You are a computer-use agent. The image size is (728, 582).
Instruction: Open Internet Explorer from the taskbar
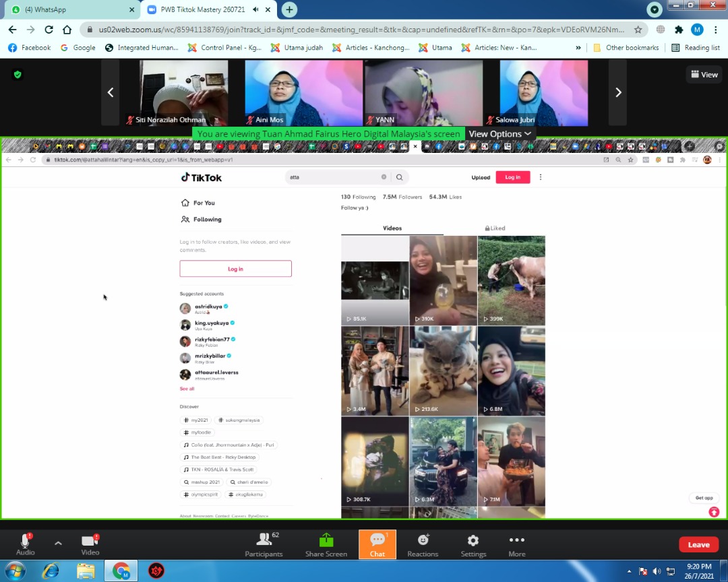coord(50,571)
